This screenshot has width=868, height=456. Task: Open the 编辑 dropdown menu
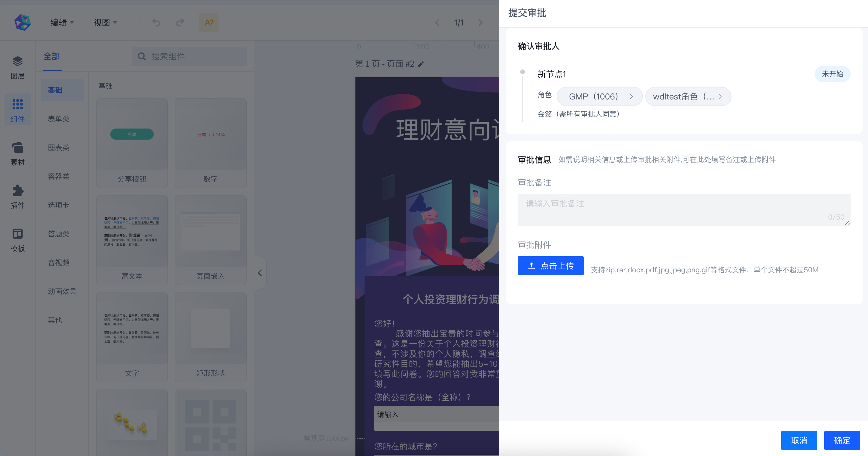pos(62,22)
